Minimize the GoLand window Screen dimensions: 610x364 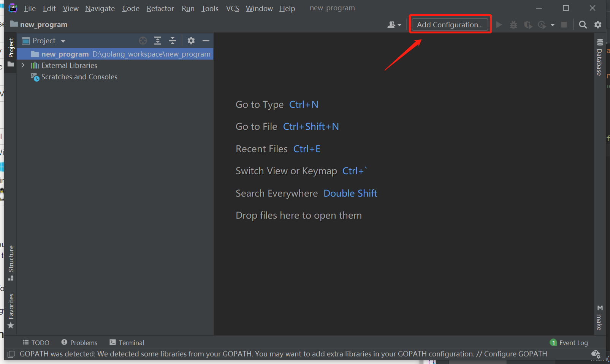tap(539, 8)
